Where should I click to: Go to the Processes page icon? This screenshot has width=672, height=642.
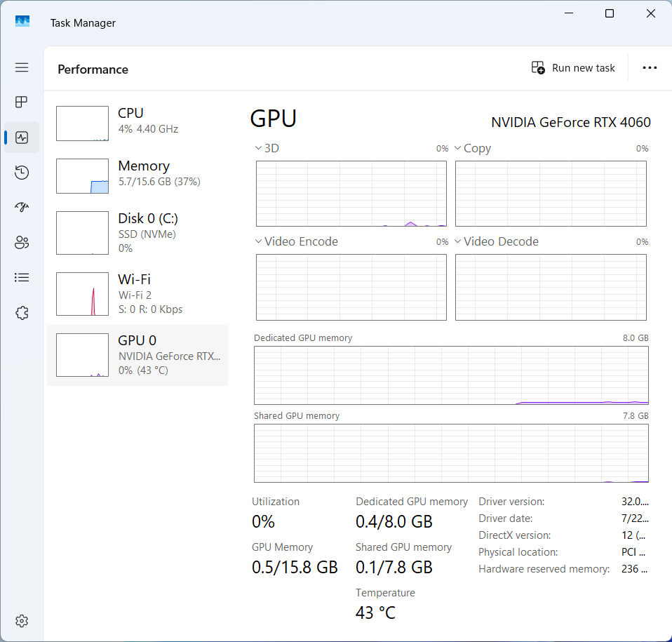coord(22,102)
